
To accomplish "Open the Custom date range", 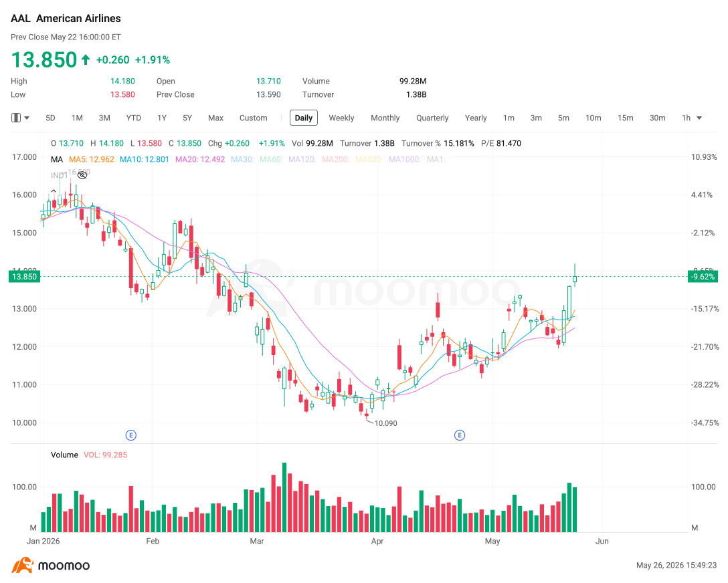I will 253,118.
